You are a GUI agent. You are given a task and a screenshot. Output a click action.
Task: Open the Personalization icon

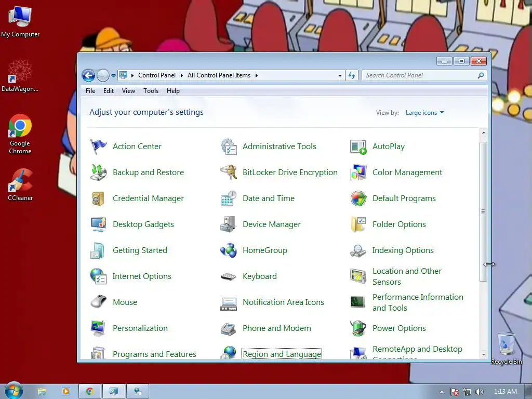(x=98, y=328)
